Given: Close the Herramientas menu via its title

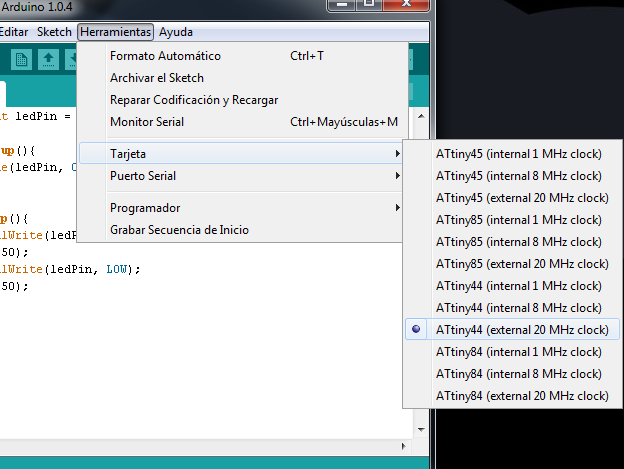Looking at the screenshot, I should click(116, 32).
